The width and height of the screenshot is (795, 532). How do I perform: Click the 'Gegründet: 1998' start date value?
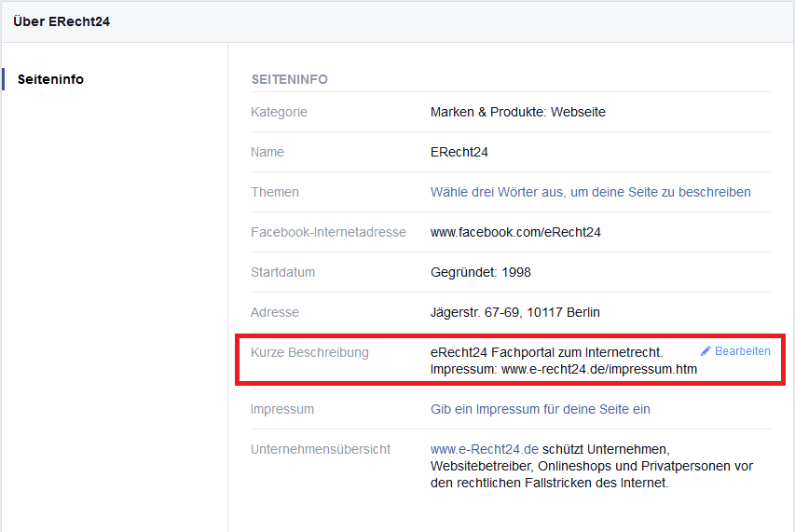(480, 272)
